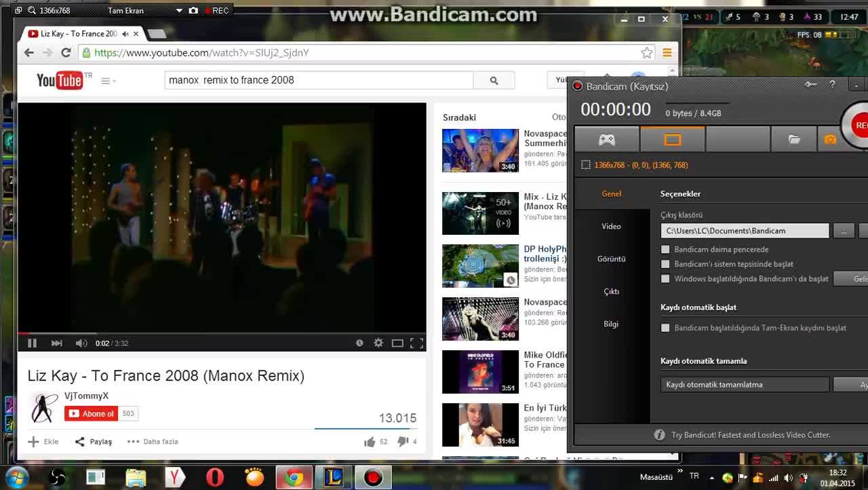
Task: Open the Bilgi tab
Action: (x=611, y=324)
